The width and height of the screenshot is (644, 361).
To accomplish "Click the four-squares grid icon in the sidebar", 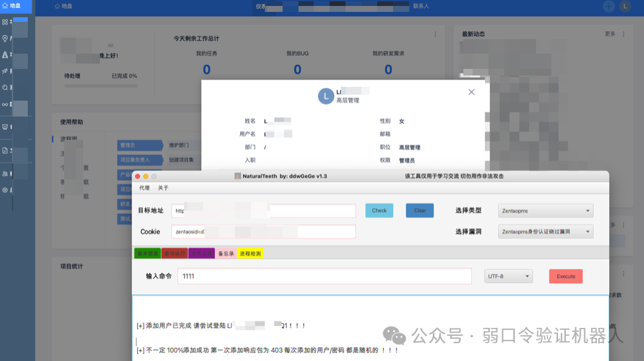I will click(x=5, y=22).
